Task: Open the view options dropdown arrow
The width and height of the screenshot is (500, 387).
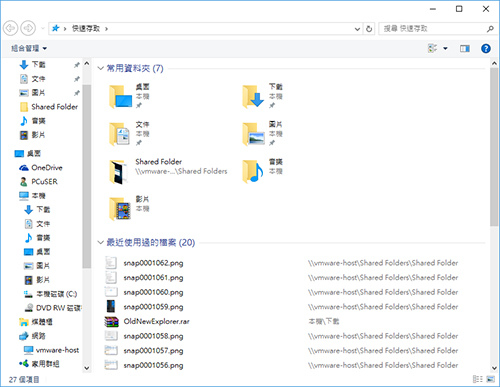Action: click(x=445, y=49)
